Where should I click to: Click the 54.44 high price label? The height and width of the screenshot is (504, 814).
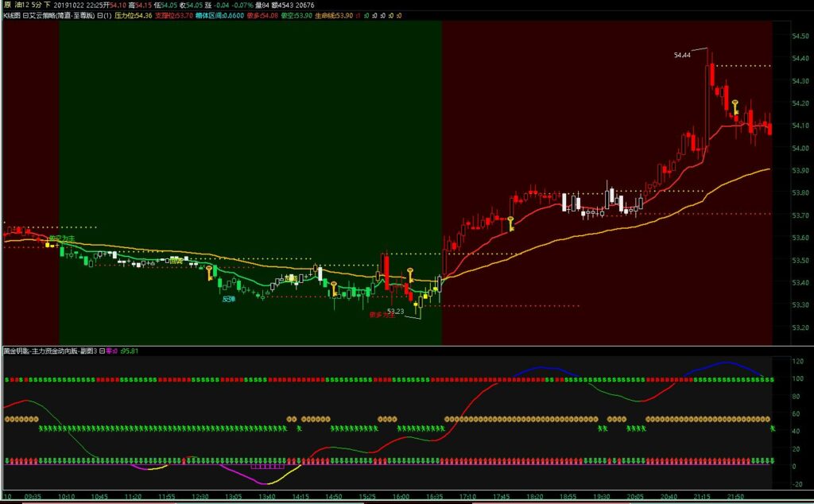[x=682, y=55]
